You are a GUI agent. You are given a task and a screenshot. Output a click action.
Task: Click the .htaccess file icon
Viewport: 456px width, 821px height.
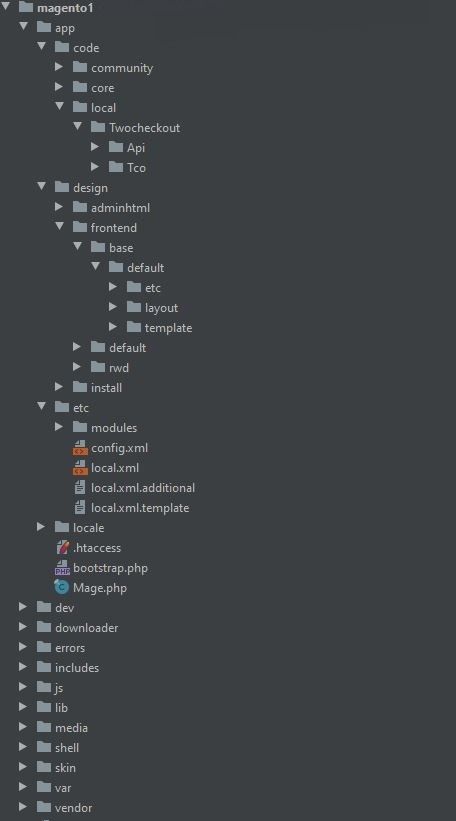click(62, 548)
